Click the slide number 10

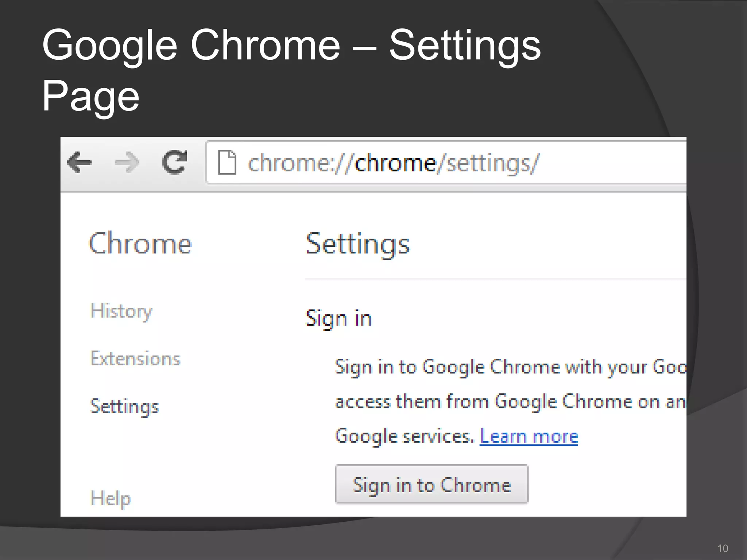tap(722, 548)
